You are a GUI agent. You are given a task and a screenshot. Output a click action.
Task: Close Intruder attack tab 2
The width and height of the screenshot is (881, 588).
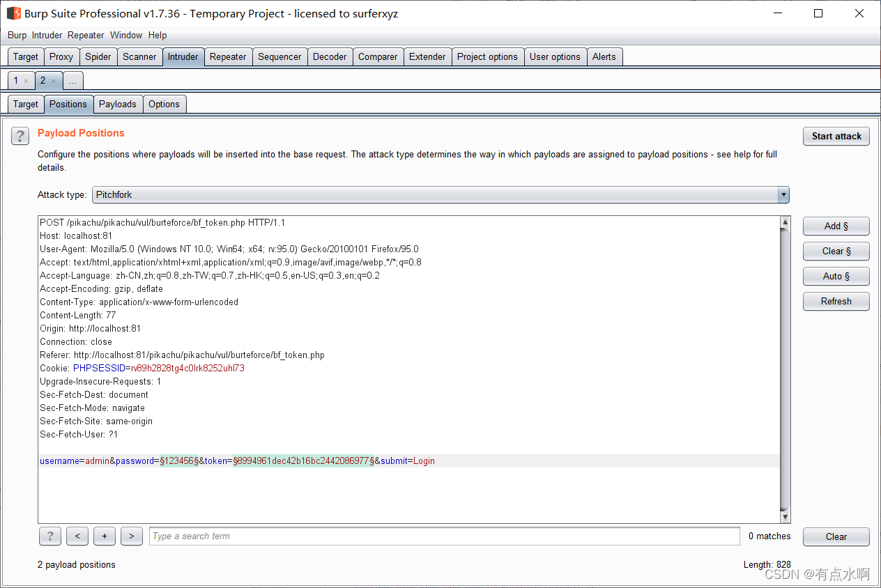pyautogui.click(x=53, y=82)
